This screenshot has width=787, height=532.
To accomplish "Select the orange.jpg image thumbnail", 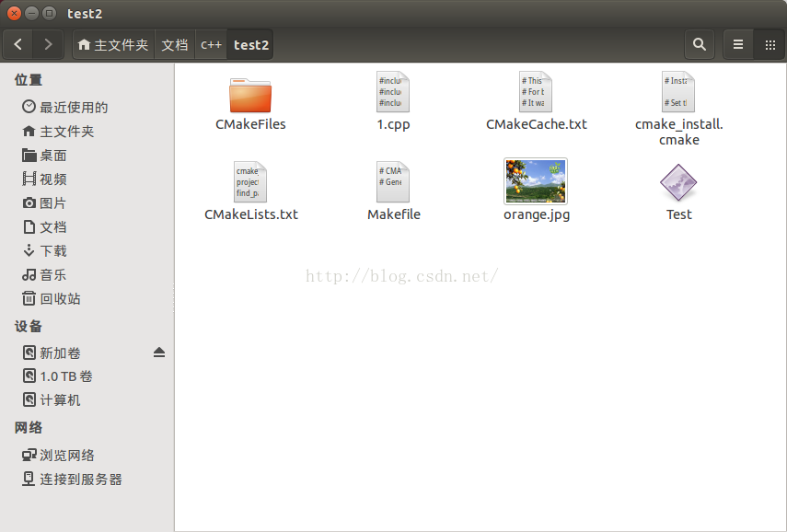I will click(x=536, y=181).
